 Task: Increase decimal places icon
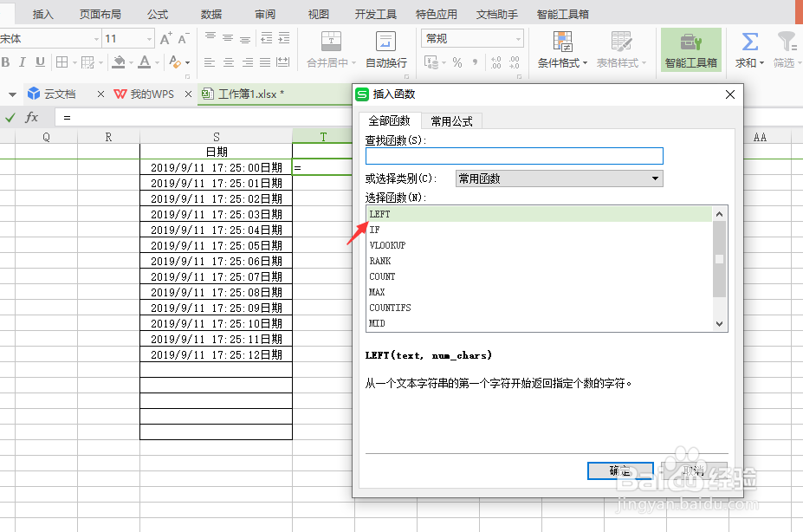495,62
